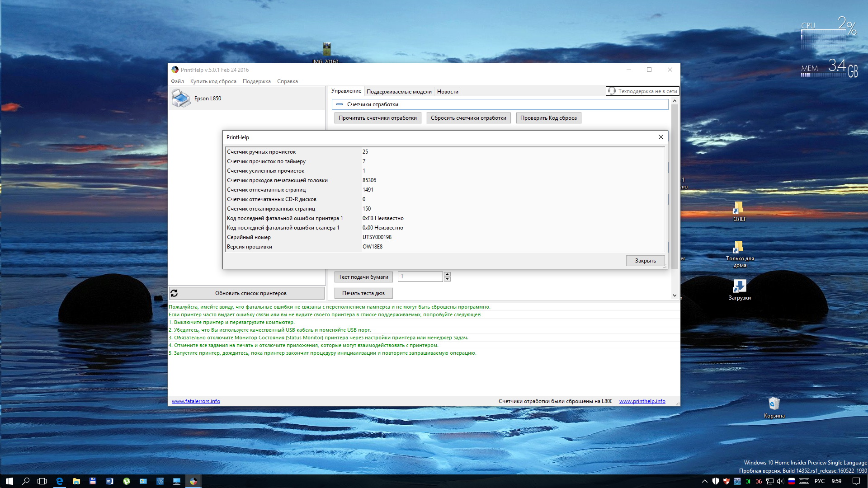This screenshot has width=868, height=488.
Task: Open Task View on the taskbar
Action: coord(42,481)
